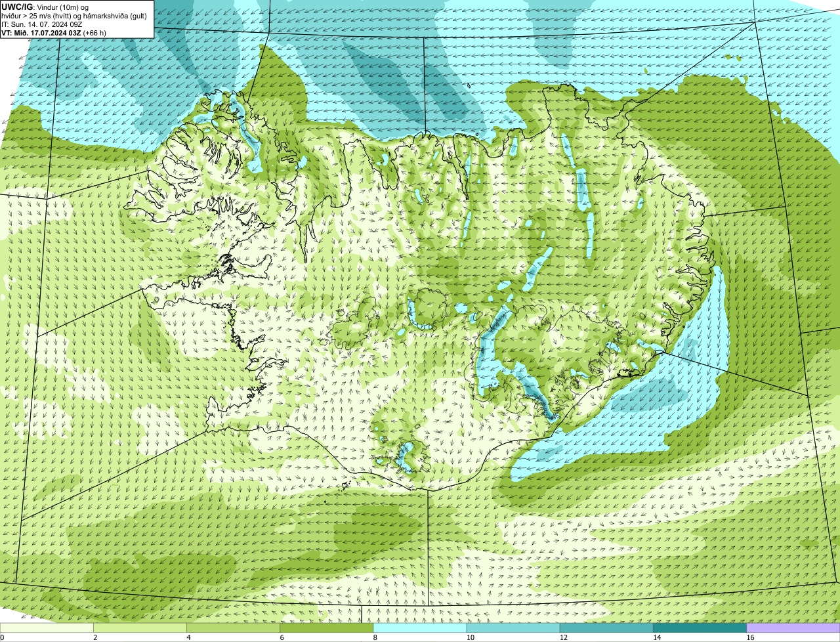Screen dimensions: 840x642
Task: Click the 'VT: Mið. 17.07.2024 03Z (+66 h)' line
Action: pyautogui.click(x=54, y=33)
